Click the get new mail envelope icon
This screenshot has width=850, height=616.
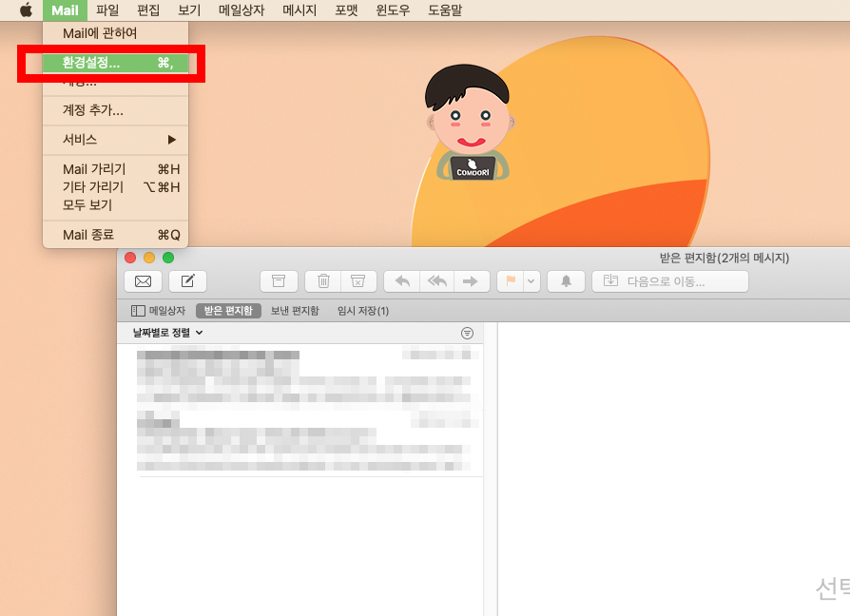pyautogui.click(x=144, y=281)
